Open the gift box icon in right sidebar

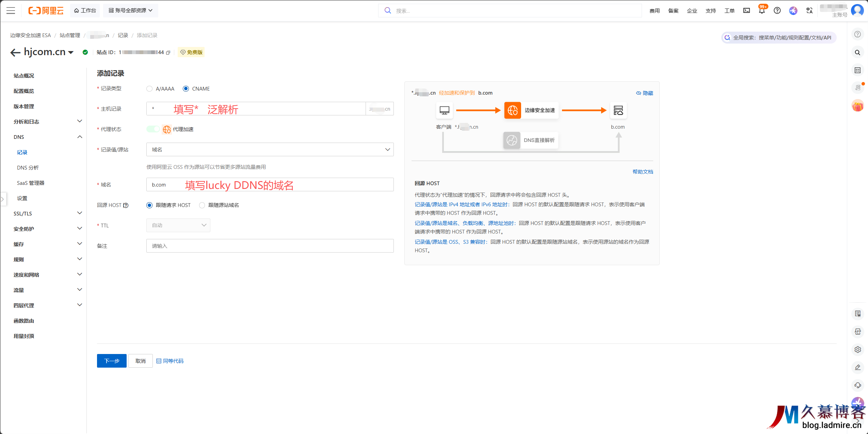857,106
